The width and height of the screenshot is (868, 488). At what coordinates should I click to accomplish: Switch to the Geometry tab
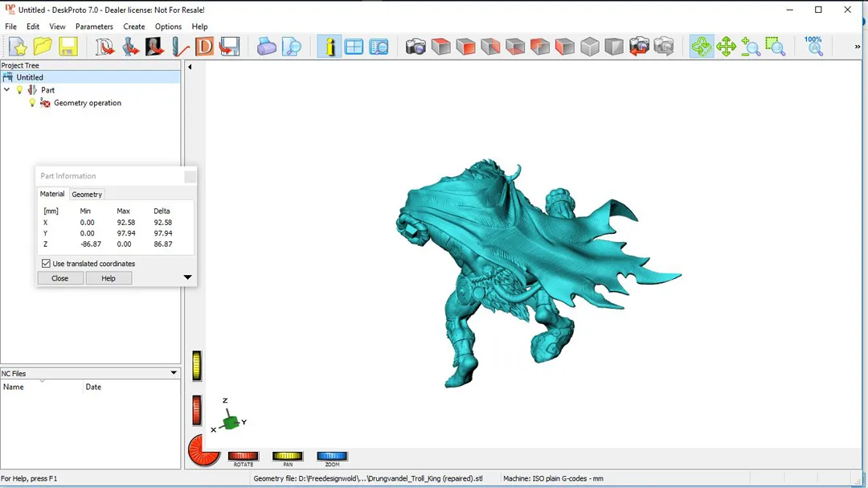87,195
